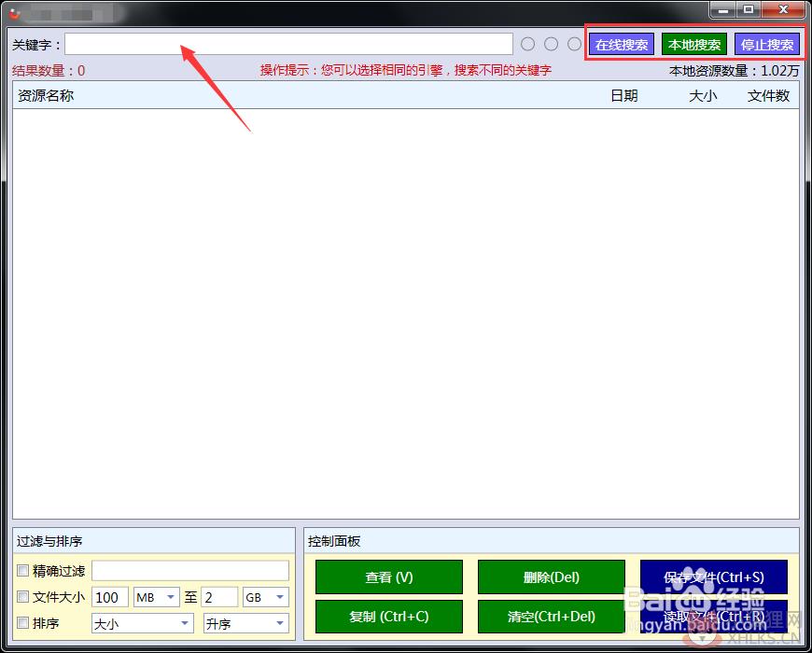Enable the 精确过滤 checkbox
This screenshot has width=812, height=653.
(22, 570)
